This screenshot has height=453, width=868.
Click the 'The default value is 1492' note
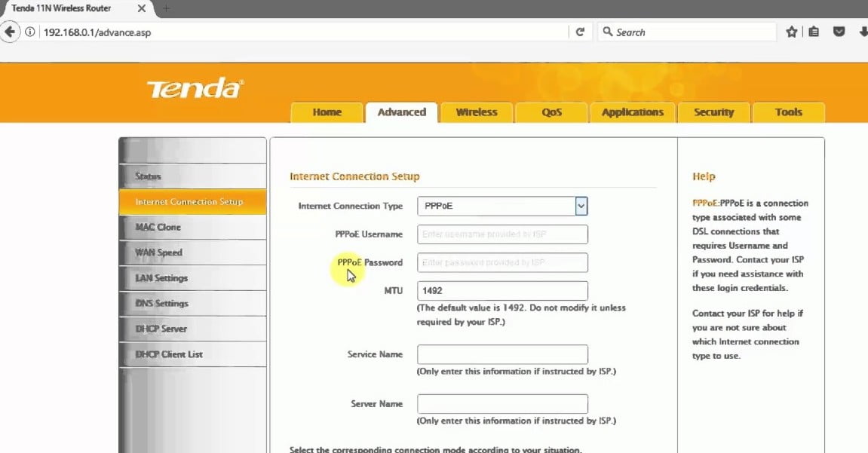tap(521, 315)
